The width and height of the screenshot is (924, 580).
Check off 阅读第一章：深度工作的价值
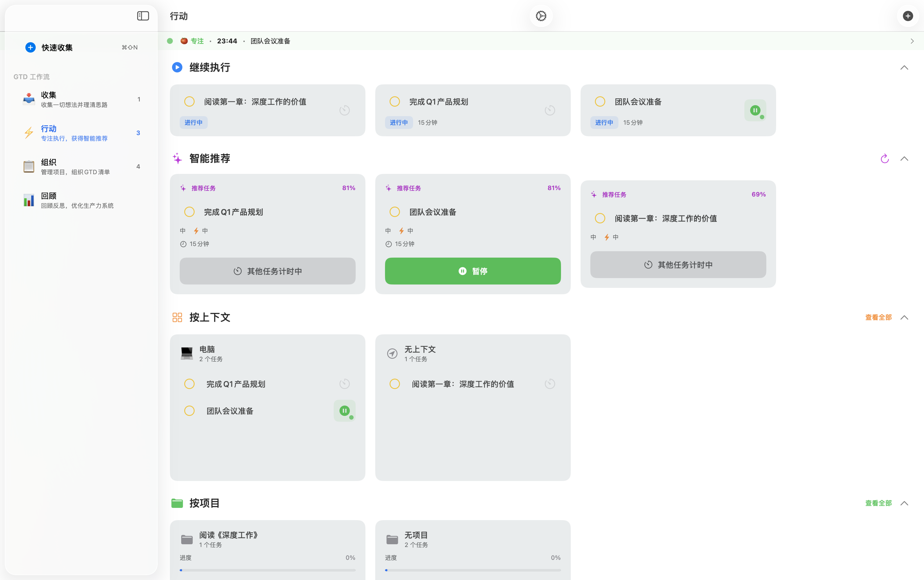pyautogui.click(x=189, y=101)
